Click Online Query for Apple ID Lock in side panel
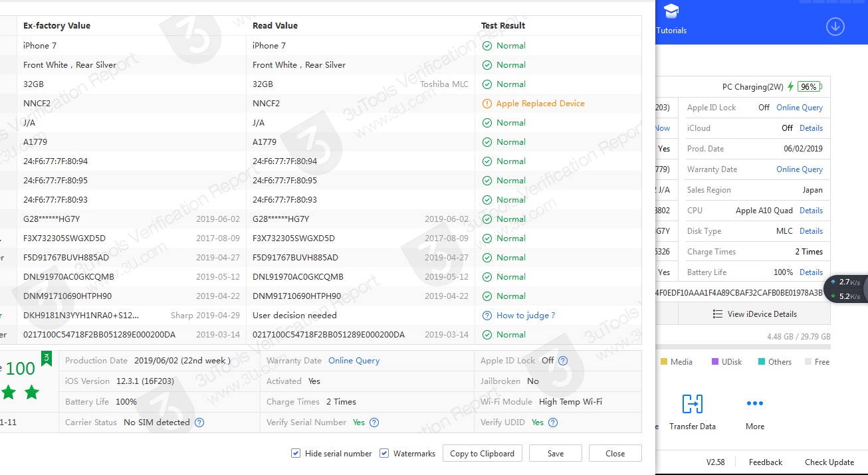The height and width of the screenshot is (475, 868). [x=800, y=108]
